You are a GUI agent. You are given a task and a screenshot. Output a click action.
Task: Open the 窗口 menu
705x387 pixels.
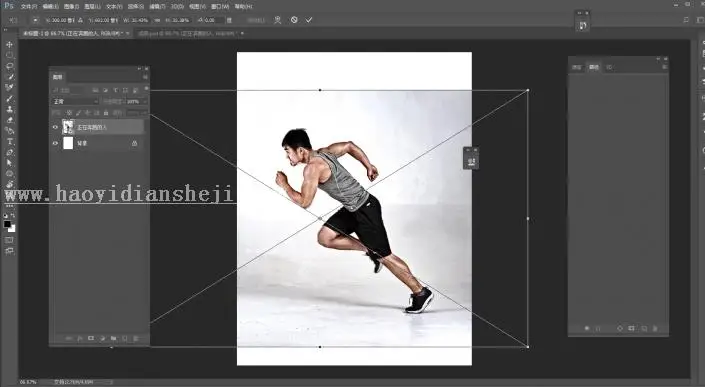[x=220, y=7]
